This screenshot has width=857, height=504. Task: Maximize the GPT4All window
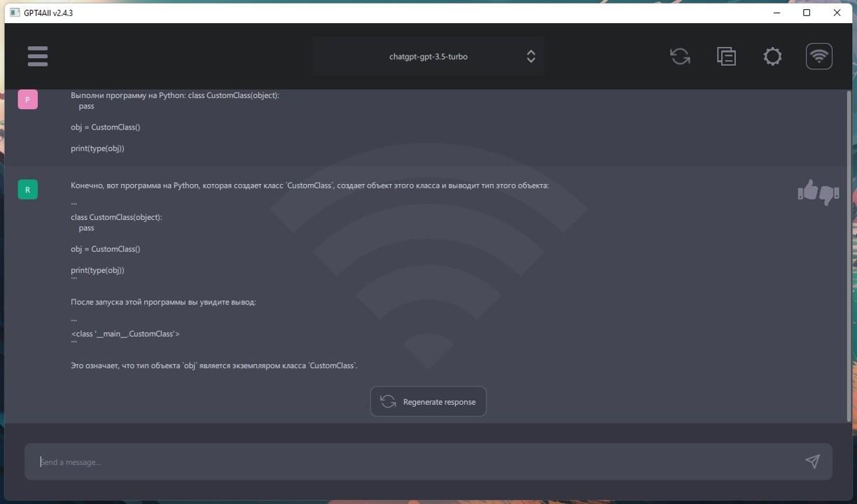pos(807,13)
